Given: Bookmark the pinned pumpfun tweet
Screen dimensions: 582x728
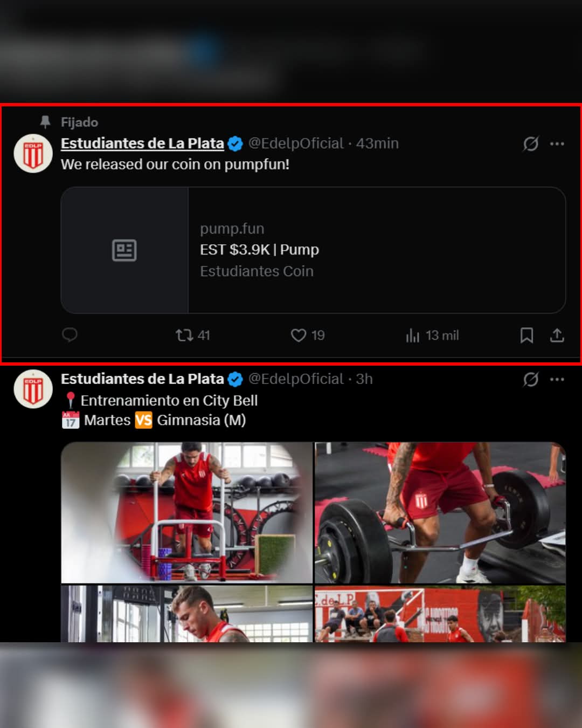Looking at the screenshot, I should point(526,335).
